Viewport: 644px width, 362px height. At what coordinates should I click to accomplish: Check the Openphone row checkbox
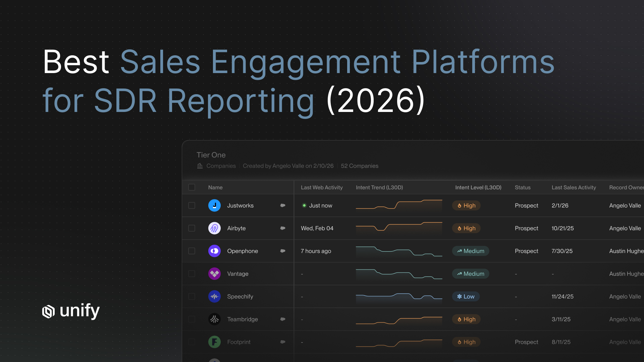click(192, 251)
